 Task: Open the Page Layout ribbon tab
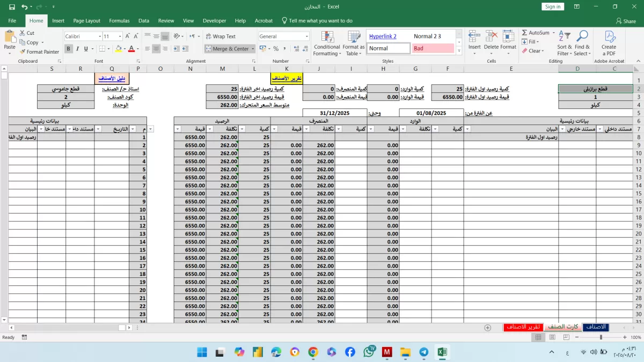(x=86, y=21)
